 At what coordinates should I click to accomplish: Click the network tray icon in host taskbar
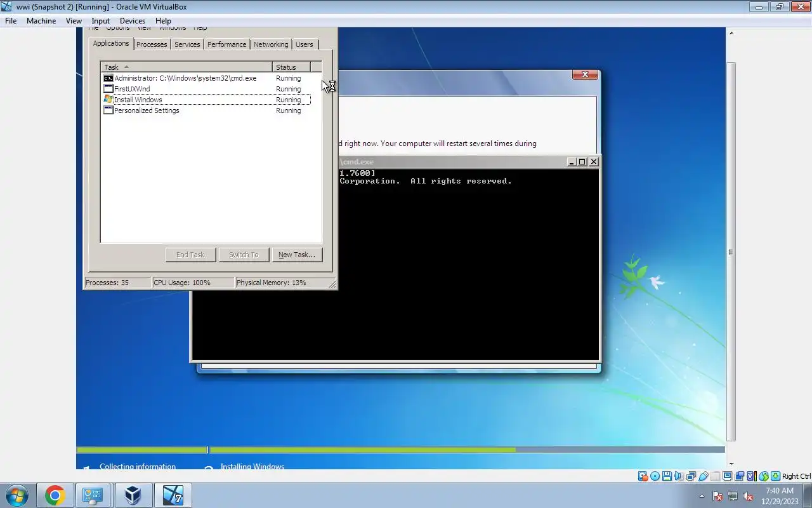click(733, 496)
